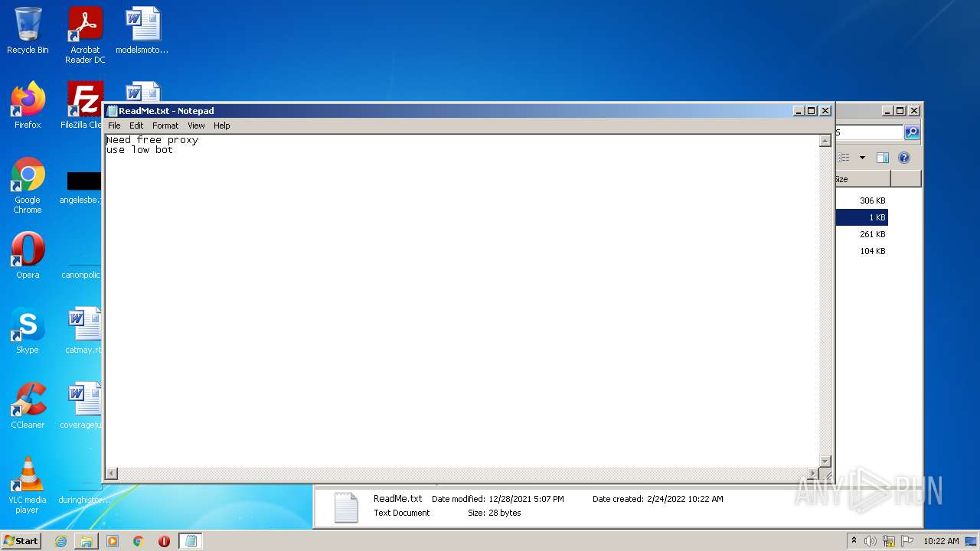Click the network status tray icon
The height and width of the screenshot is (551, 980).
coord(889,541)
